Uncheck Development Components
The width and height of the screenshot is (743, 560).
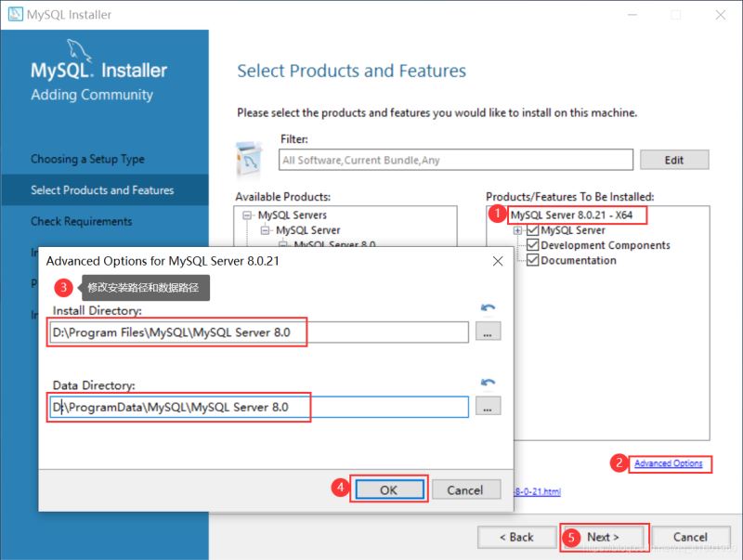[x=532, y=245]
